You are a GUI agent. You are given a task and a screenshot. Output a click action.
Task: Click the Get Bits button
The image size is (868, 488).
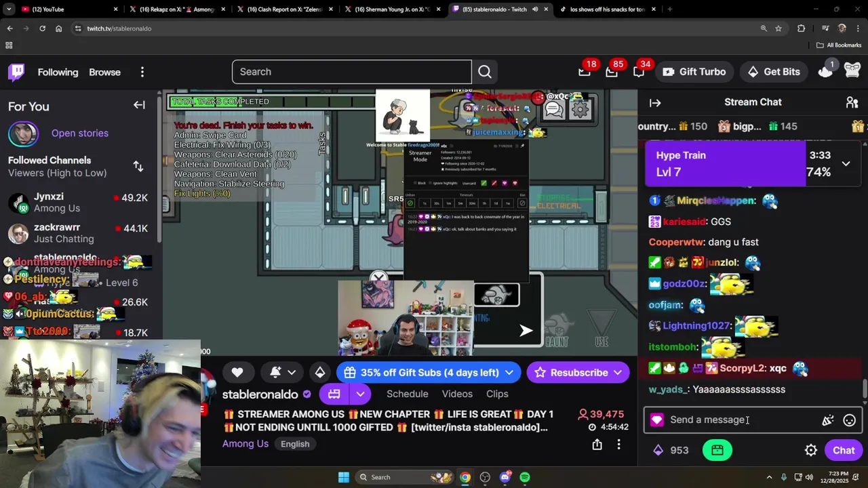(774, 72)
